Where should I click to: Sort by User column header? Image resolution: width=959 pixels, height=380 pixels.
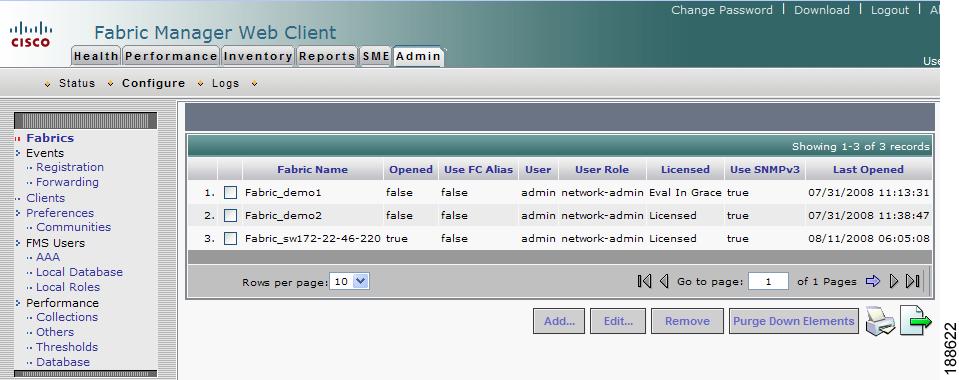538,170
